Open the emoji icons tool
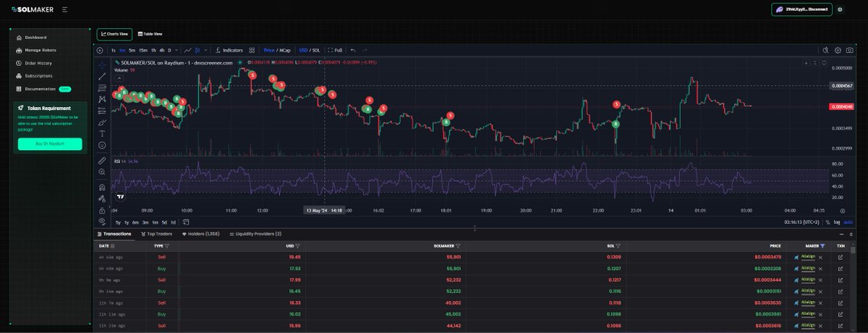 click(x=102, y=145)
